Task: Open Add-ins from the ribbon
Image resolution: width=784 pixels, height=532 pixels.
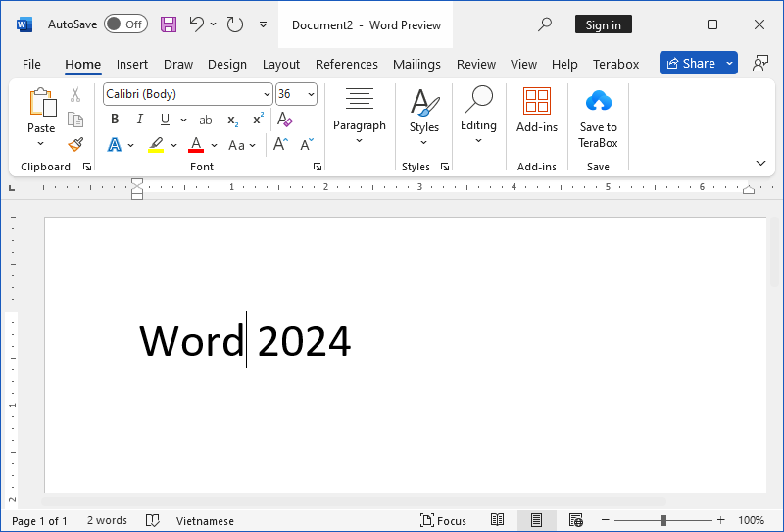Action: pos(536,110)
